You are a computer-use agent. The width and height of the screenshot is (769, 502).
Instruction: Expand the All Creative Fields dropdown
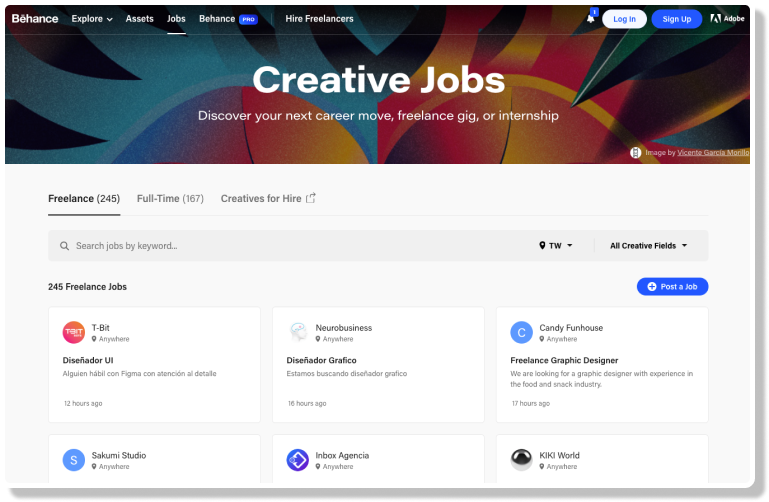648,246
